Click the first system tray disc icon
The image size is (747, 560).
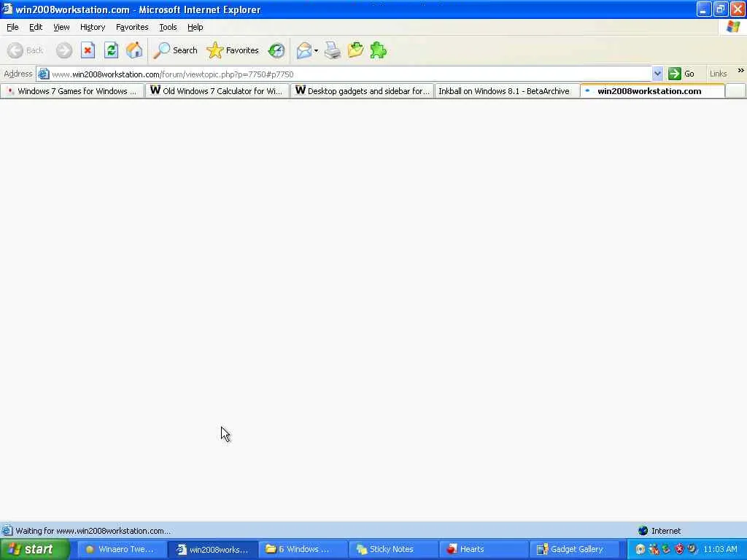(640, 549)
